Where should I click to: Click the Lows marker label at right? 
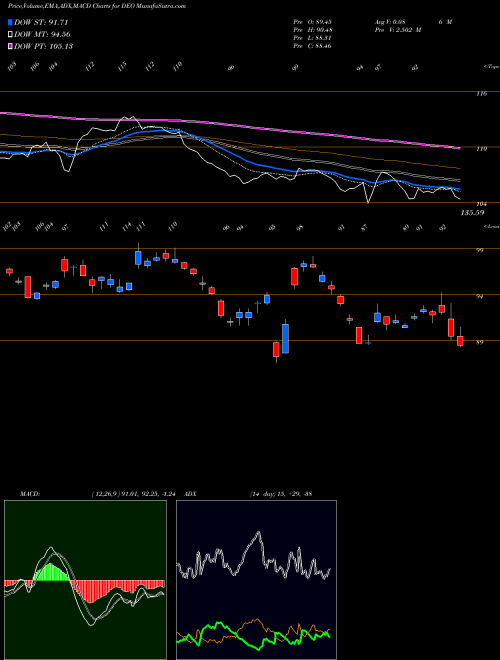click(491, 226)
